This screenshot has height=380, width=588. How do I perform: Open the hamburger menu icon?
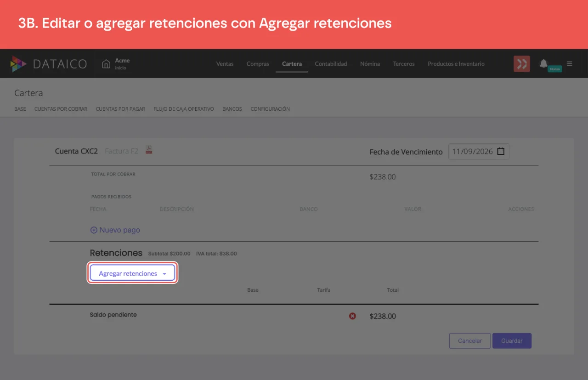pos(570,63)
